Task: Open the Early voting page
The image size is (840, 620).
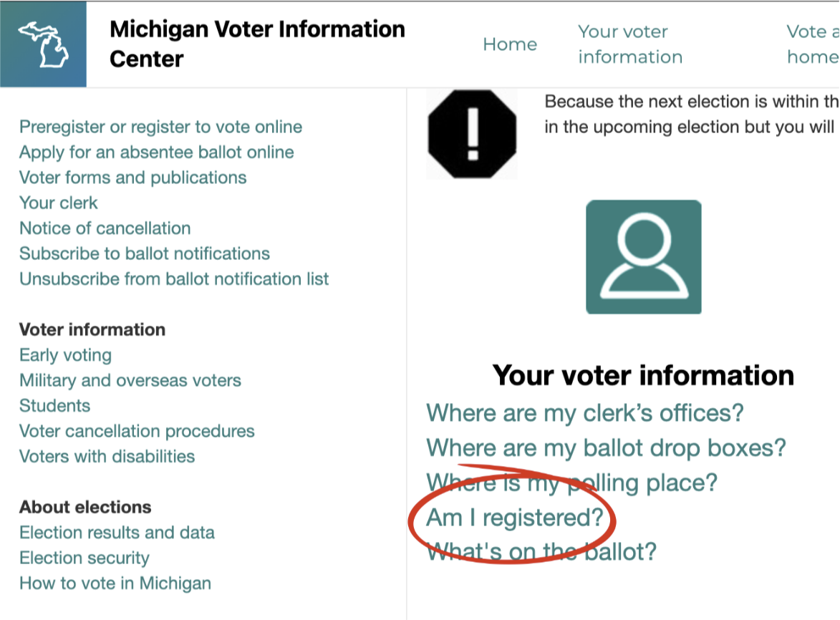Action: (65, 355)
